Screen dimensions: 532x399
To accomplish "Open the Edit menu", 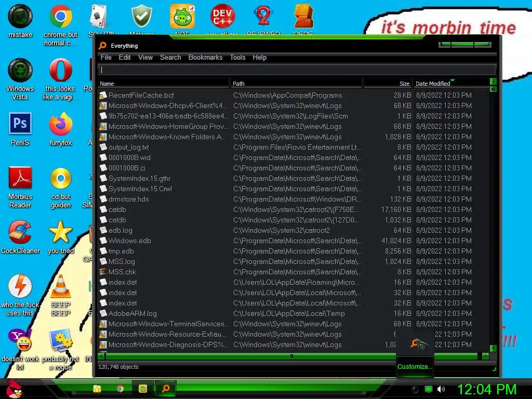I will [x=125, y=57].
